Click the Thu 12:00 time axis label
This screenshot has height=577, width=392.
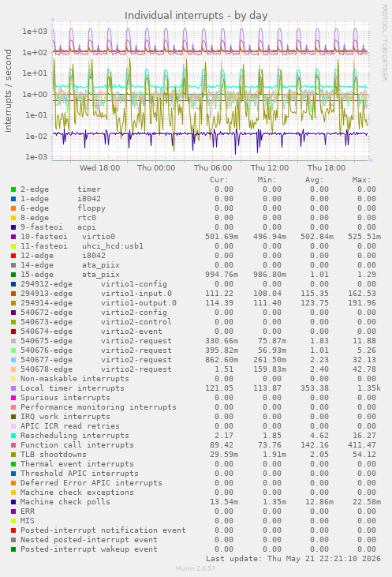tap(270, 168)
